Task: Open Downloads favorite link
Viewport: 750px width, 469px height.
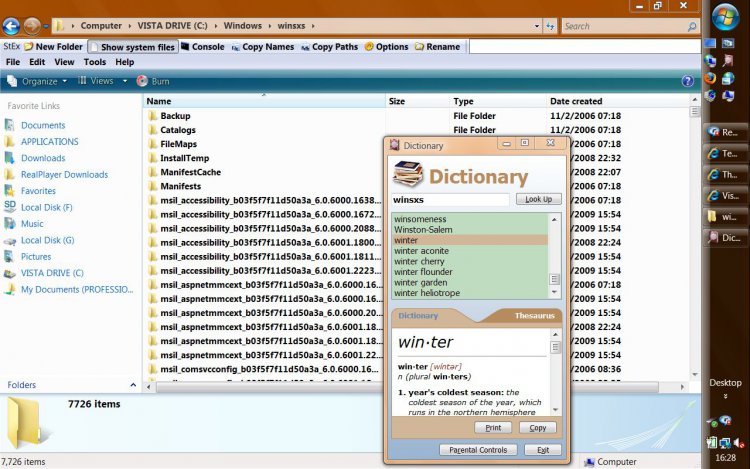Action: pos(43,158)
